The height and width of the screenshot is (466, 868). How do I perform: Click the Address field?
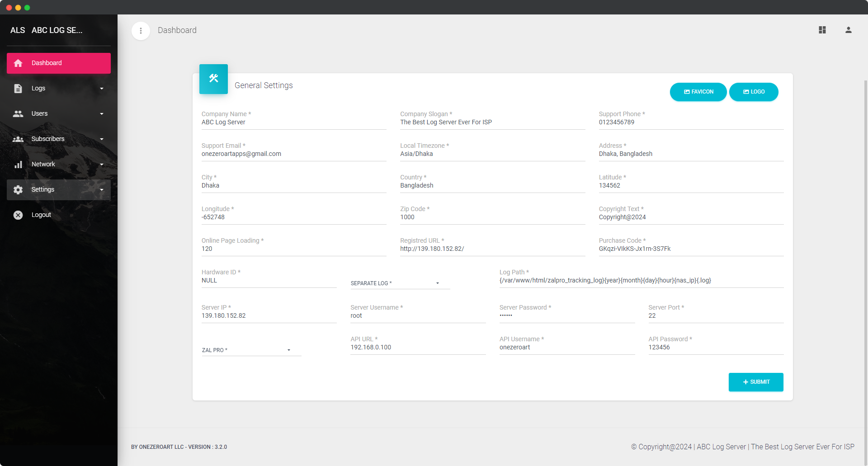(691, 154)
